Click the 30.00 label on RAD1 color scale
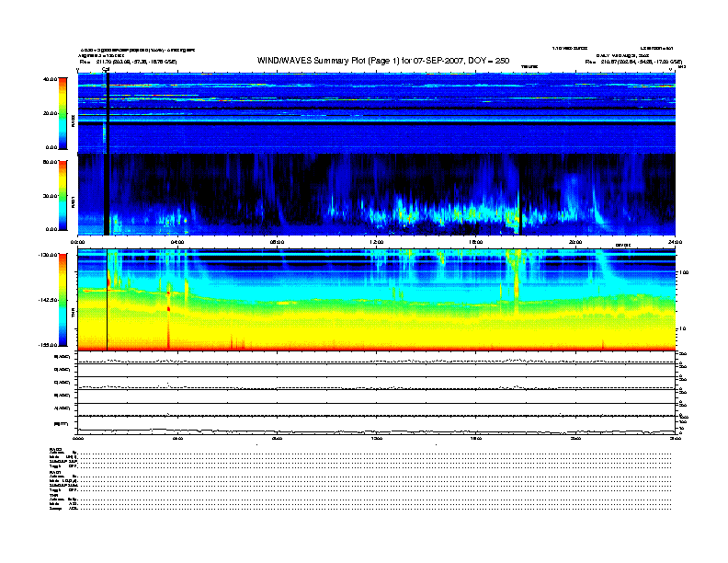728x563 pixels. point(51,196)
